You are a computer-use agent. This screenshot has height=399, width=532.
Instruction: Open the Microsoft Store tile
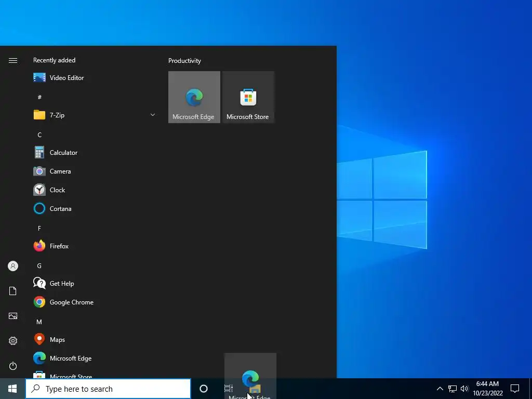[x=248, y=97]
